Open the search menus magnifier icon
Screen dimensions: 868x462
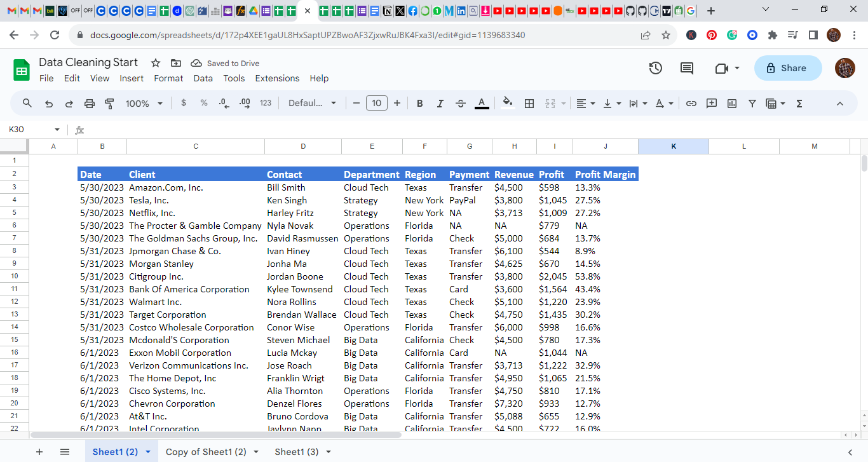(x=27, y=103)
